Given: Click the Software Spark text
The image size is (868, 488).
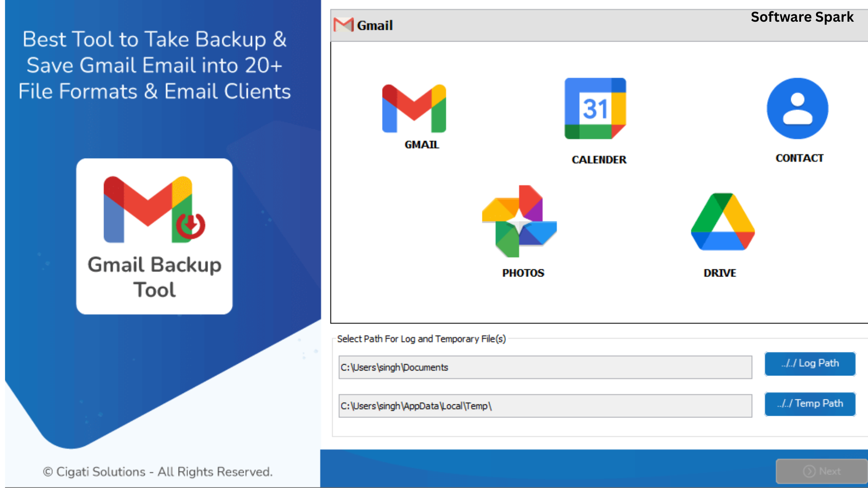Looking at the screenshot, I should [802, 17].
